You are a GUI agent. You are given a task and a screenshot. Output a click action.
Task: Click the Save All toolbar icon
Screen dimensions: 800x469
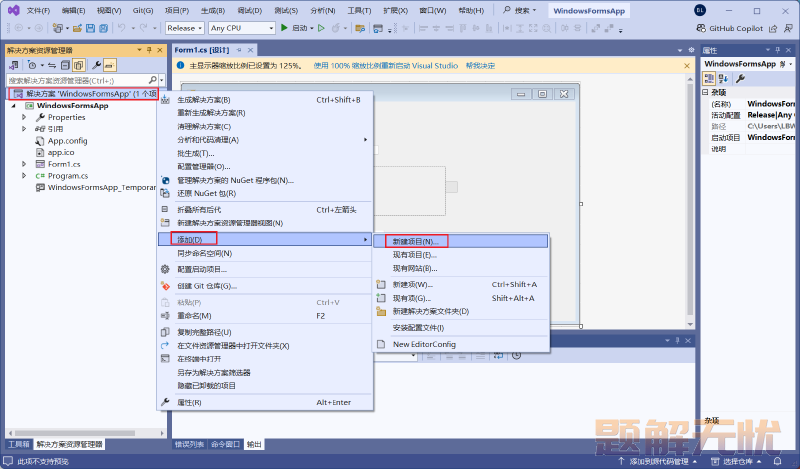(103, 29)
